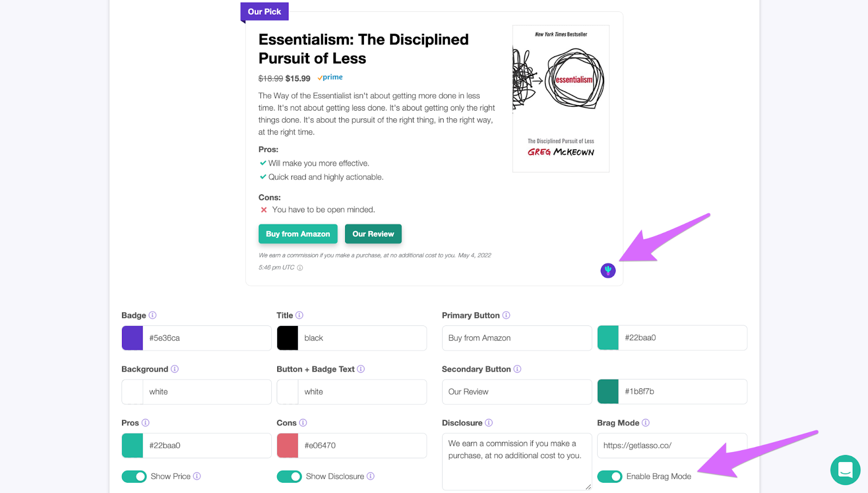This screenshot has height=493, width=868.
Task: Click the Brag Mode URL input field
Action: [x=672, y=445]
